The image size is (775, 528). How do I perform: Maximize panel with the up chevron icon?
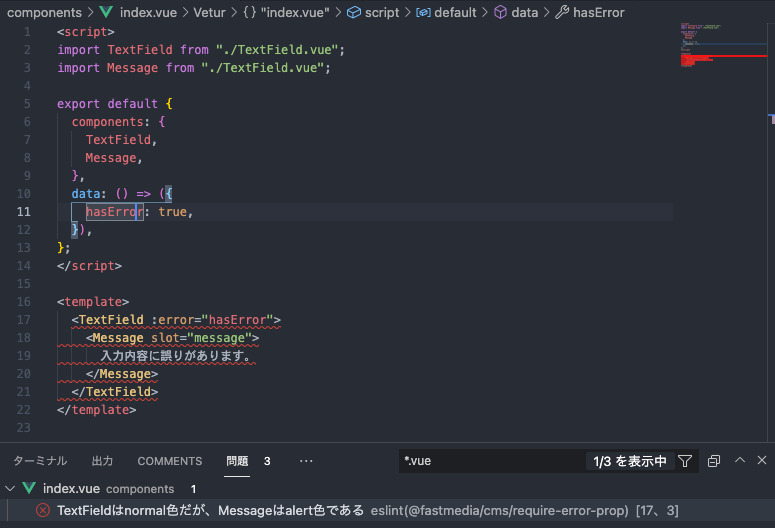click(740, 460)
